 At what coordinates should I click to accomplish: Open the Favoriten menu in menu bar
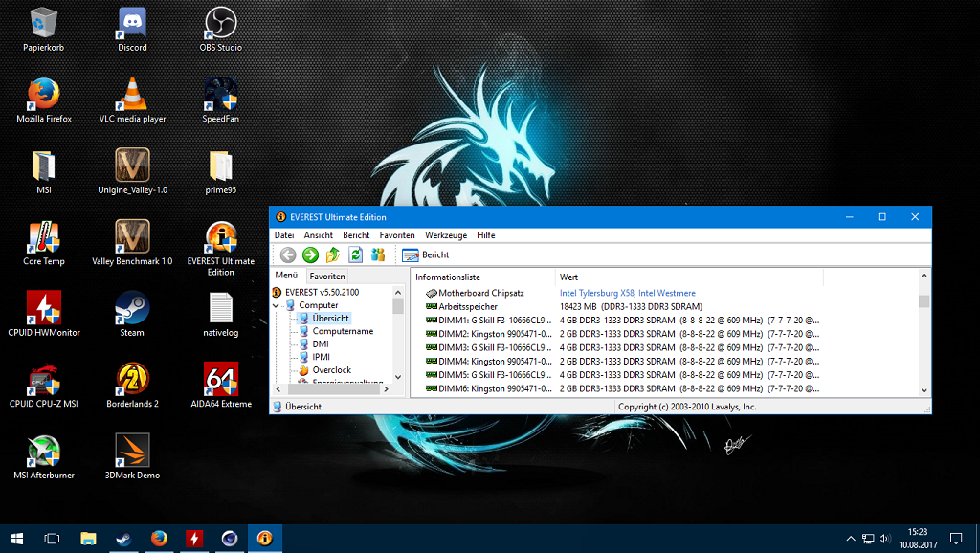coord(397,235)
